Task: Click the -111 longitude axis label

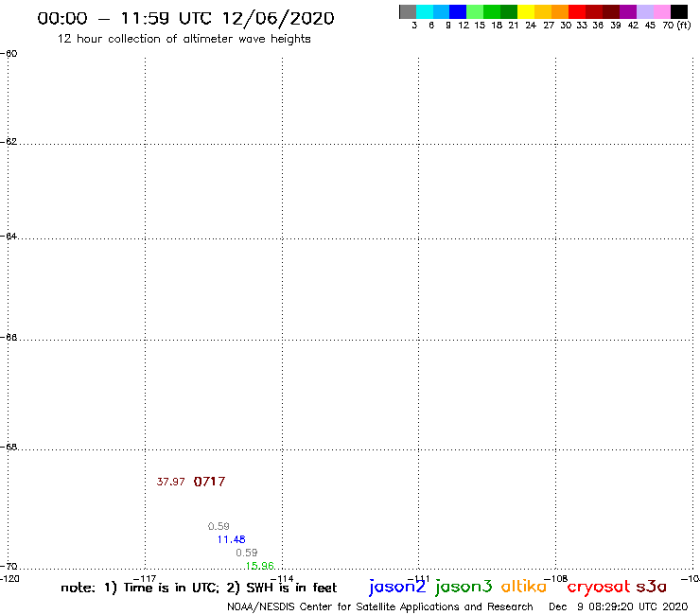Action: click(x=419, y=579)
